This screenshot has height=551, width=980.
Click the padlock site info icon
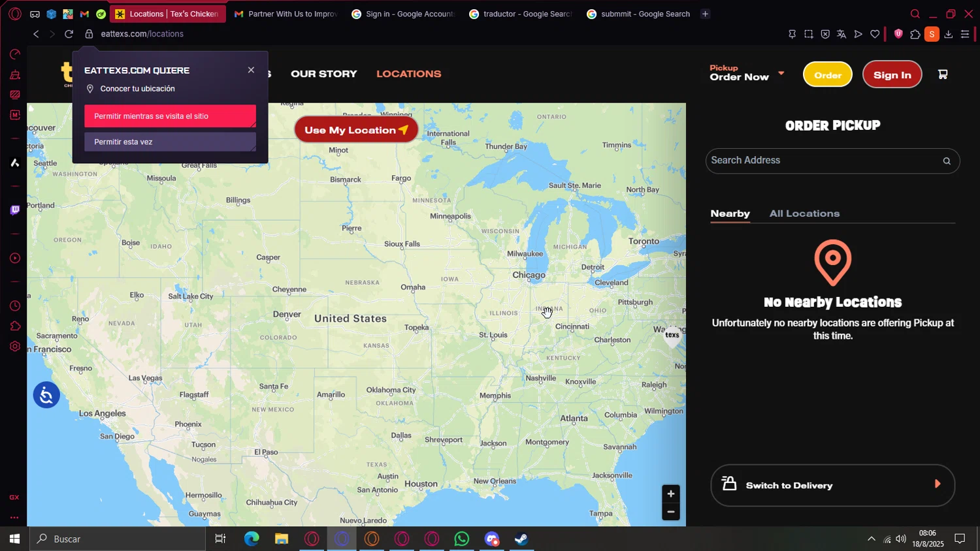[89, 34]
